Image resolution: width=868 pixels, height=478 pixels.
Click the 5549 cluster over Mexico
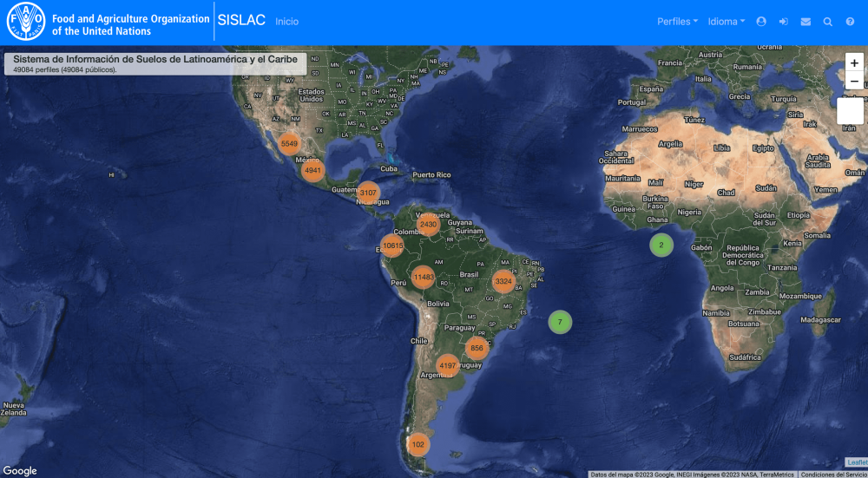(289, 144)
